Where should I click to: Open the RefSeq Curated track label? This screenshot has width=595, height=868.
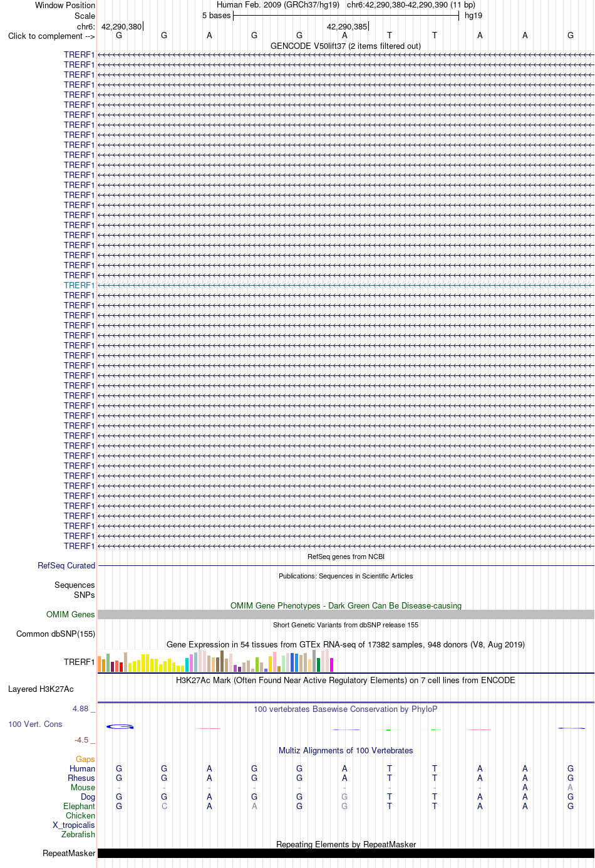pyautogui.click(x=66, y=565)
